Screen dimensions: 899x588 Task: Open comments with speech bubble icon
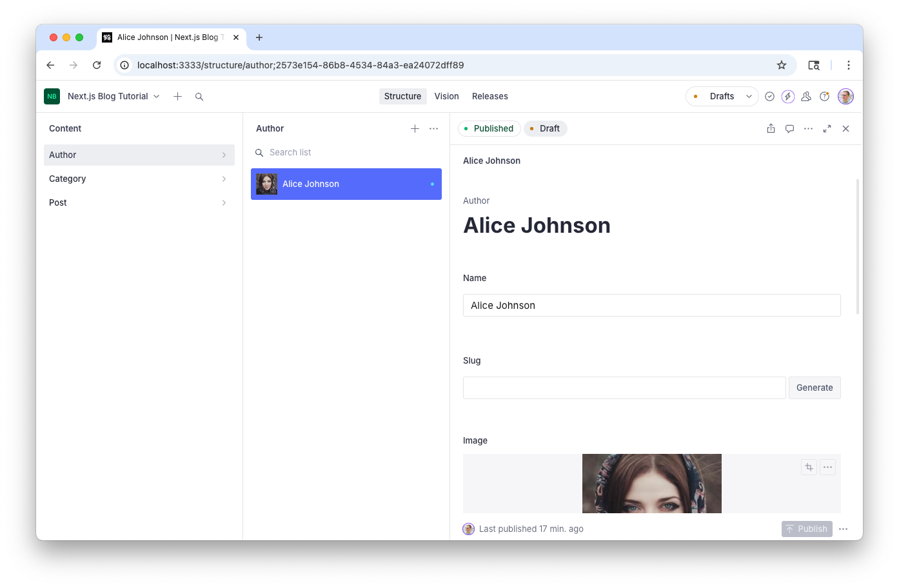click(789, 128)
